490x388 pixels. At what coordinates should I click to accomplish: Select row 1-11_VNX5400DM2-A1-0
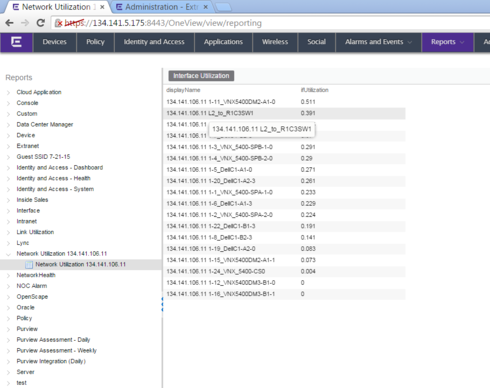(285, 102)
